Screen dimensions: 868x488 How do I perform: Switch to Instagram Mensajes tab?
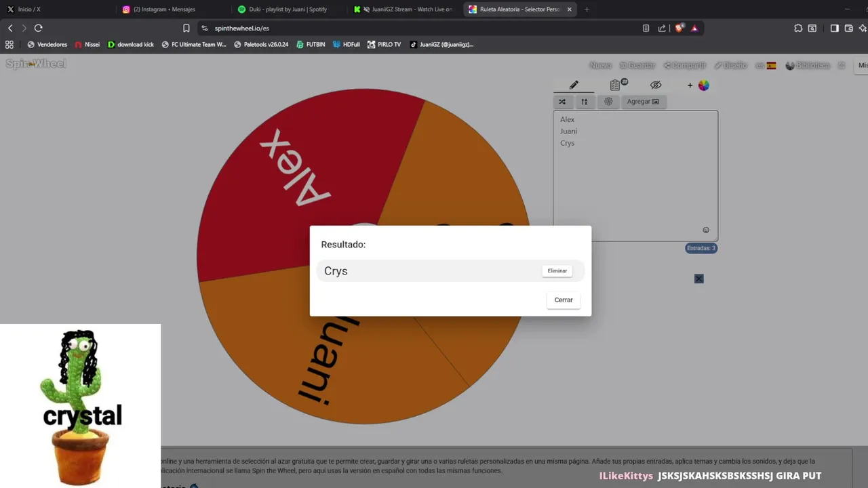(172, 9)
